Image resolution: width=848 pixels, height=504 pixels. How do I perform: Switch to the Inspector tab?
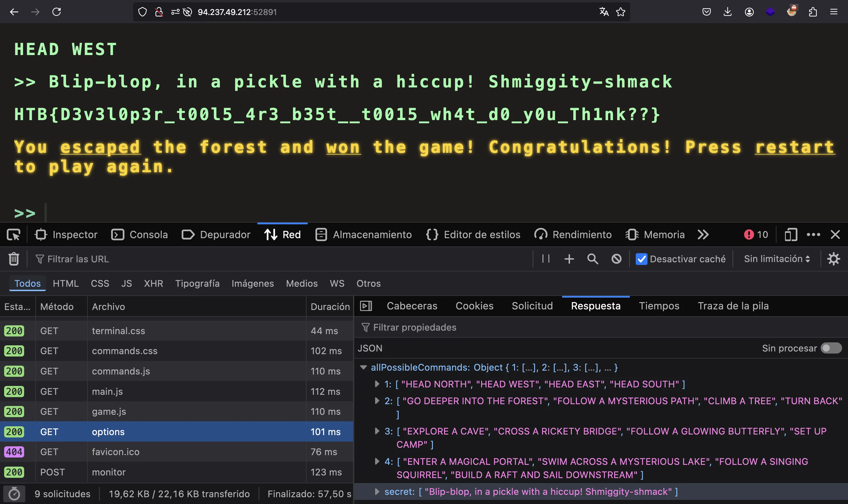[x=66, y=235]
